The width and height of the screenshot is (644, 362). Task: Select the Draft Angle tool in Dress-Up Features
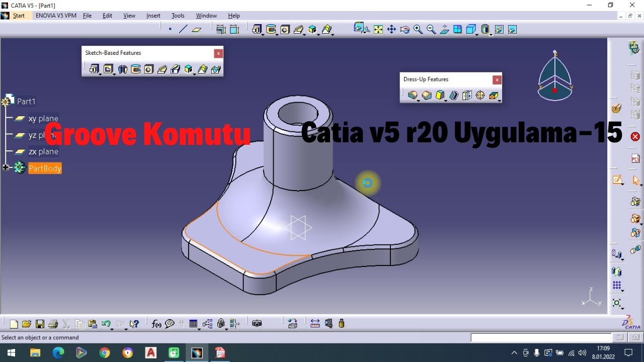pos(440,95)
